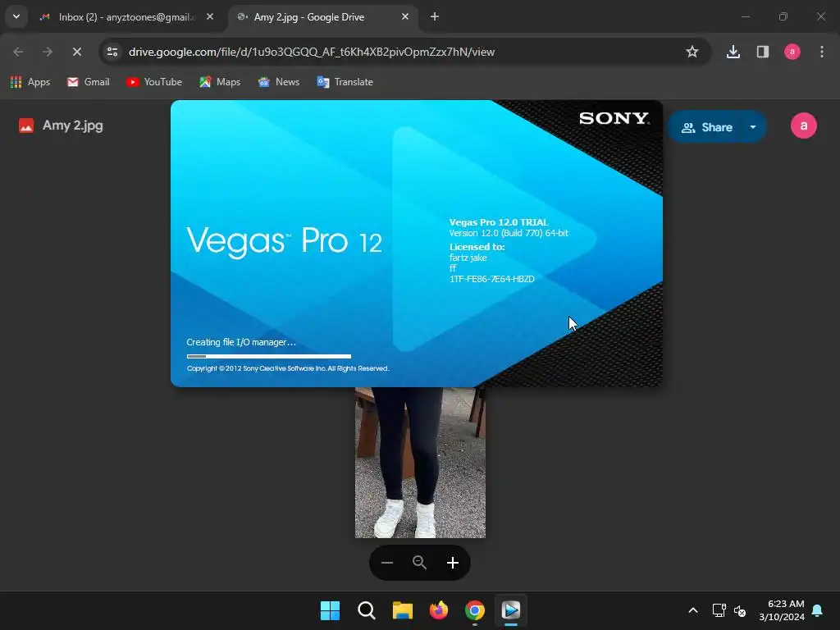Minimize the Chrome window
This screenshot has width=840, height=630.
coord(745,16)
